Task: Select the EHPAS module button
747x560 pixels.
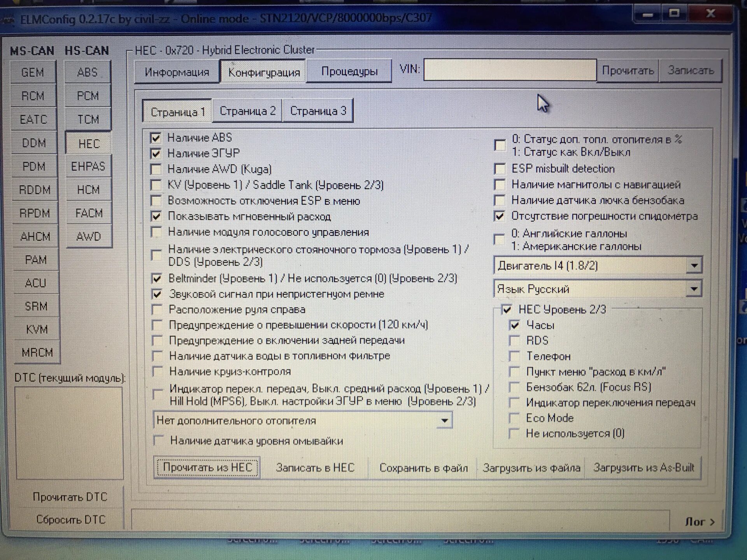Action: click(88, 166)
